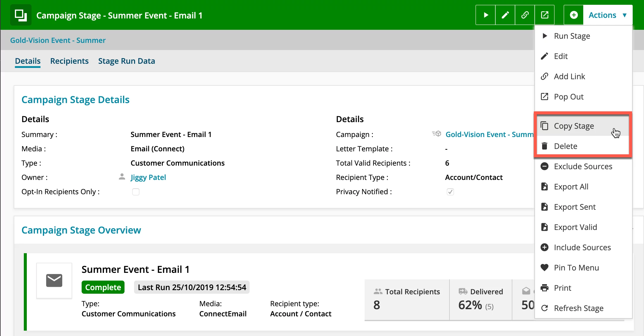Click the Customer Communications type value in details
The height and width of the screenshot is (336, 644).
click(x=178, y=163)
